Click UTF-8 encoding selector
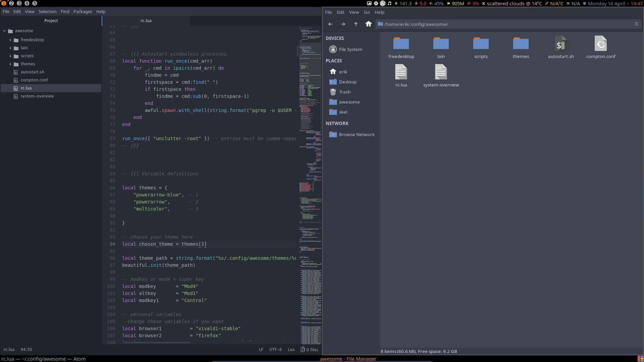Image resolution: width=644 pixels, height=362 pixels. coord(275,350)
